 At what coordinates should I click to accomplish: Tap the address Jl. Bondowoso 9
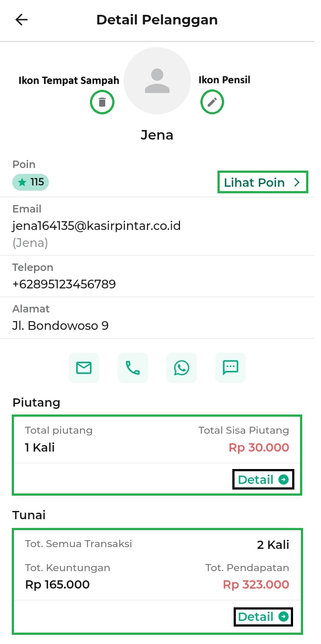click(x=60, y=325)
